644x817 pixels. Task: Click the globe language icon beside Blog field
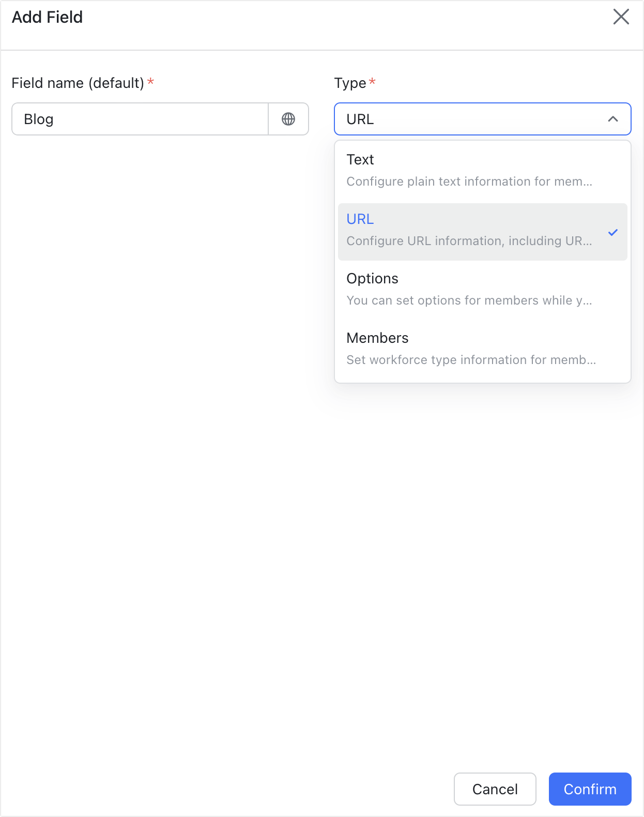click(288, 119)
